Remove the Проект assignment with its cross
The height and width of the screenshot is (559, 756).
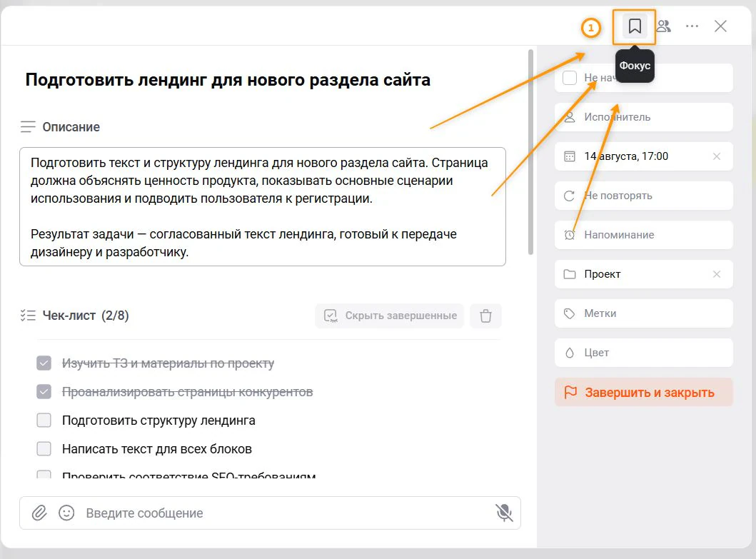[x=717, y=274]
